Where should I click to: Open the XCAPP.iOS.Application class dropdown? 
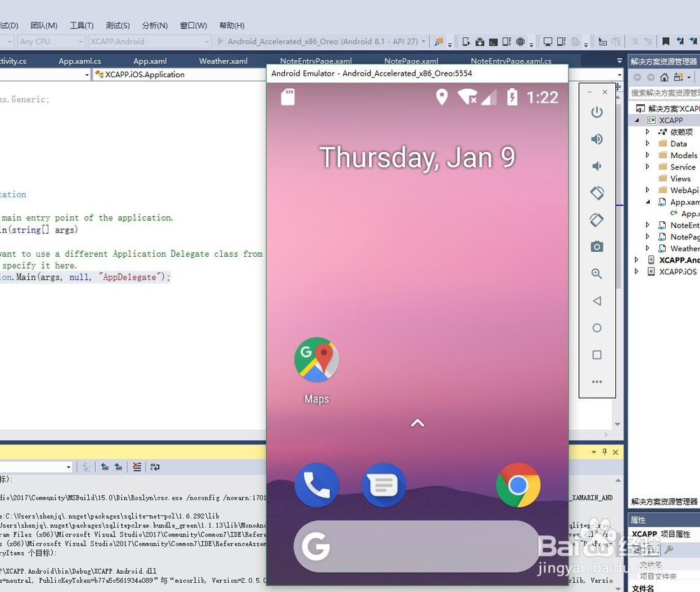tap(178, 74)
